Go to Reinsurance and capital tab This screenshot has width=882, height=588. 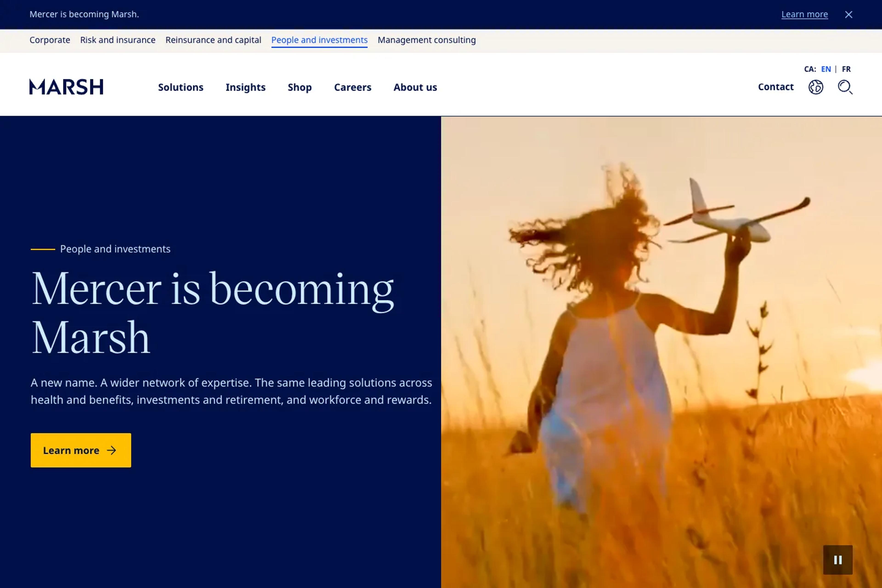(213, 40)
